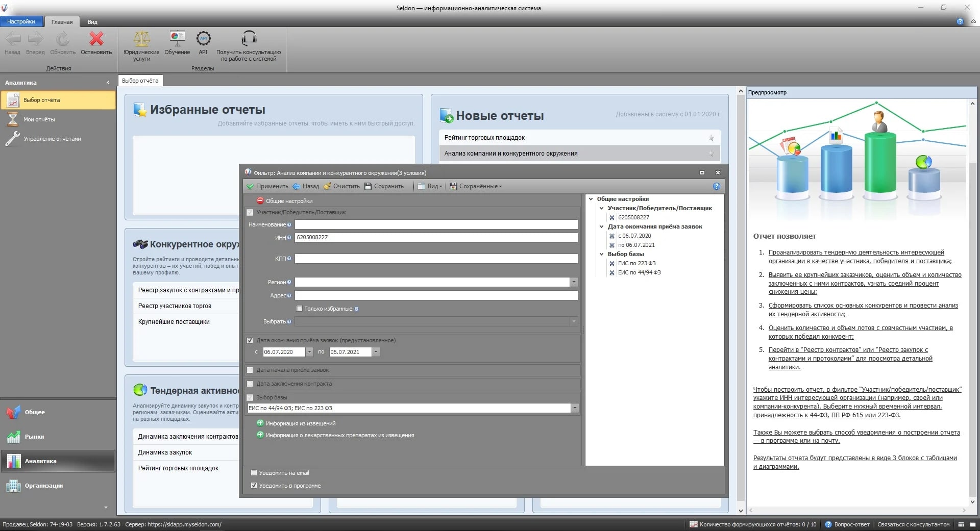
Task: Uncheck Уведомить в программе
Action: (254, 486)
